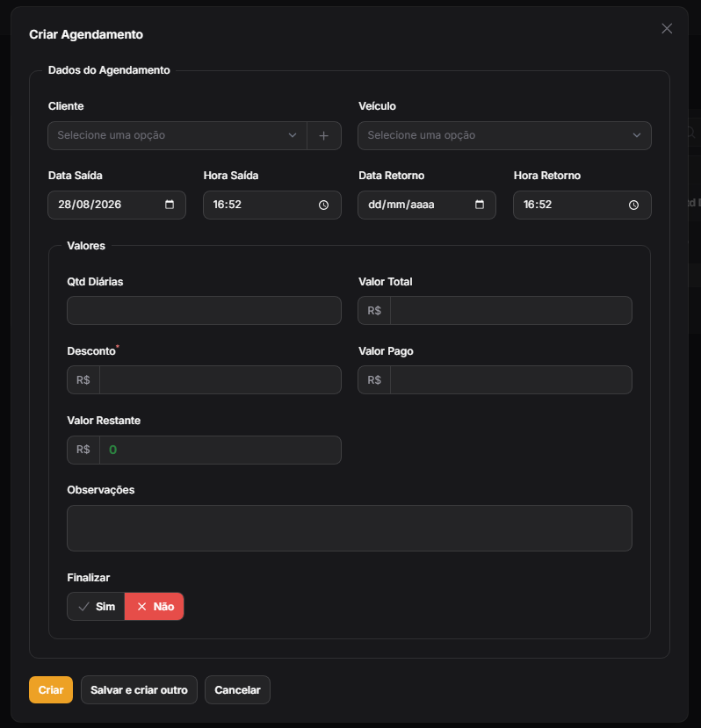This screenshot has height=728, width=701.
Task: Click the R$ prefix of Valor Total
Action: pos(374,311)
